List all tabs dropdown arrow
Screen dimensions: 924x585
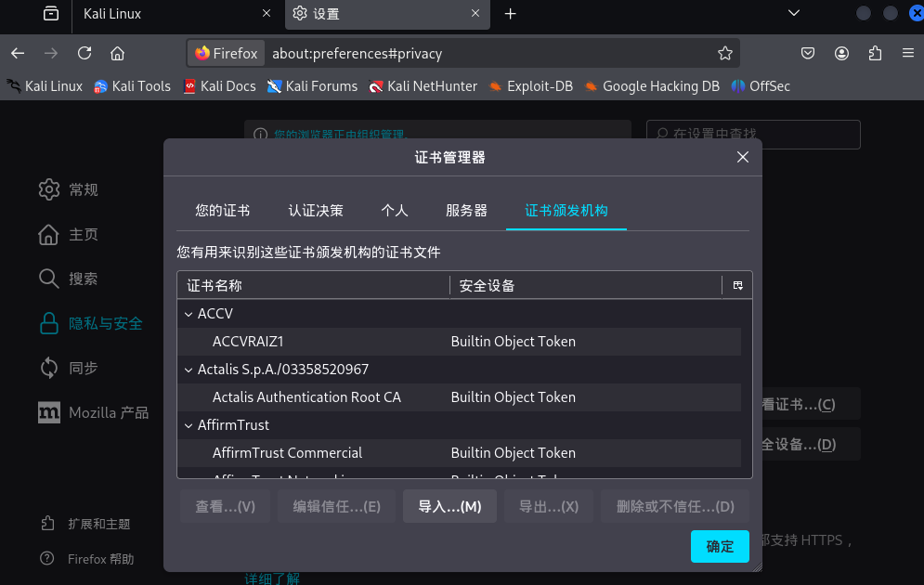[x=794, y=13]
